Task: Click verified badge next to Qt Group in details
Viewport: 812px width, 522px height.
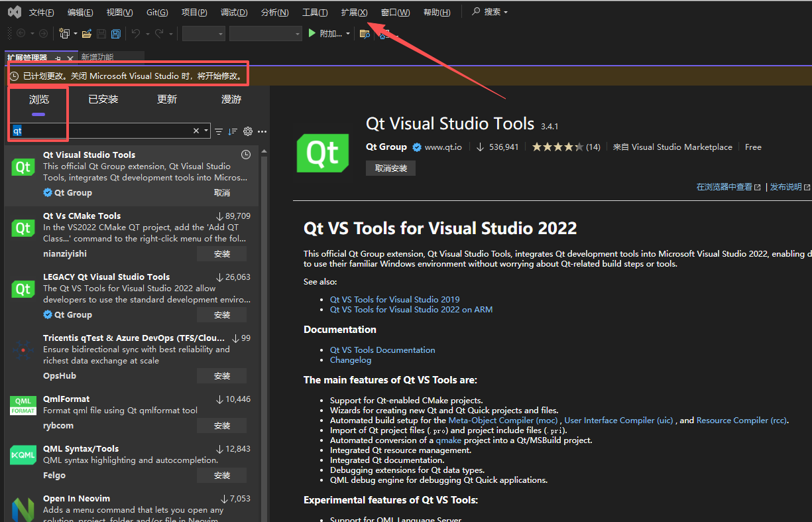Action: [x=417, y=147]
